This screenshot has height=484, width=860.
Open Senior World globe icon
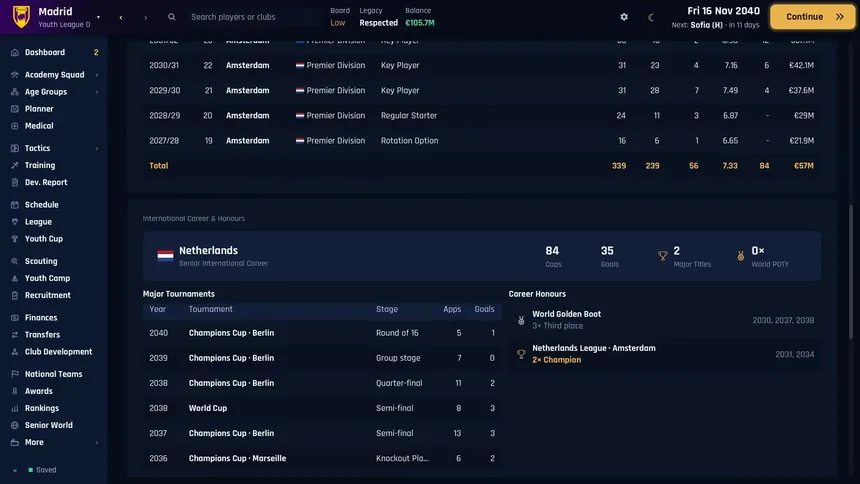point(15,425)
